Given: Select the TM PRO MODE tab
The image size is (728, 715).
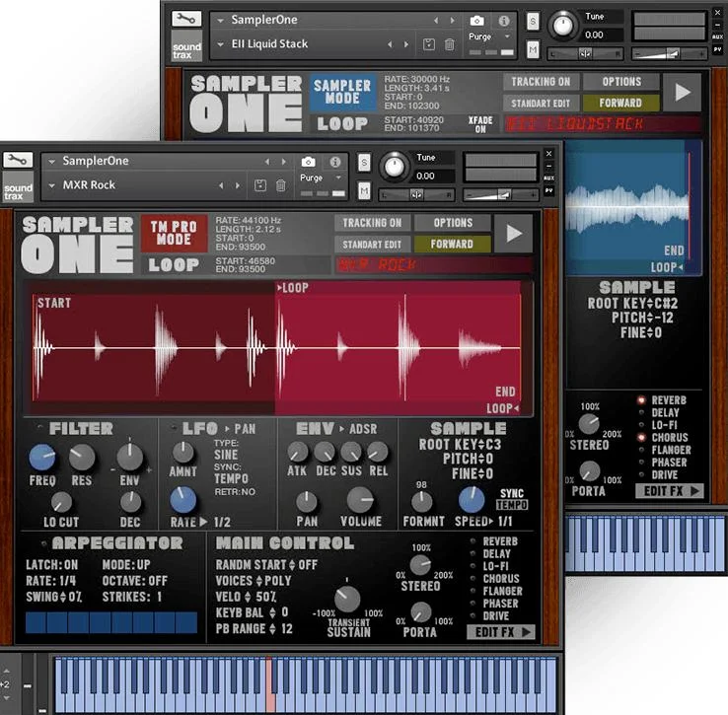Looking at the screenshot, I should click(x=174, y=233).
